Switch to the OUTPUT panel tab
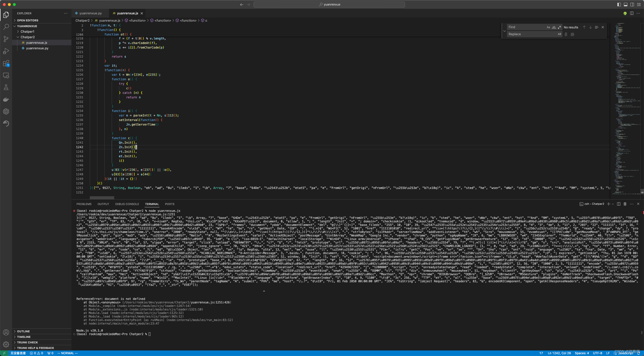This screenshot has height=356, width=644. pos(103,204)
